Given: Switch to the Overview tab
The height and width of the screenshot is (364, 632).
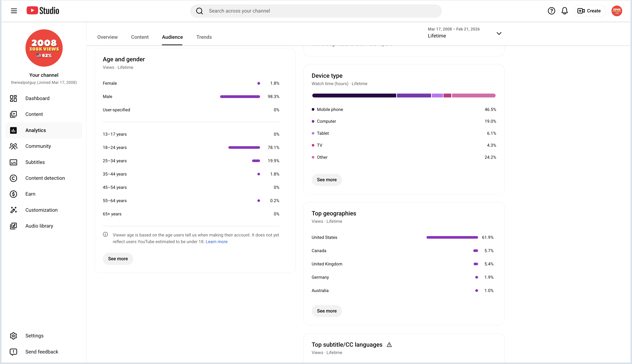Looking at the screenshot, I should tap(107, 37).
